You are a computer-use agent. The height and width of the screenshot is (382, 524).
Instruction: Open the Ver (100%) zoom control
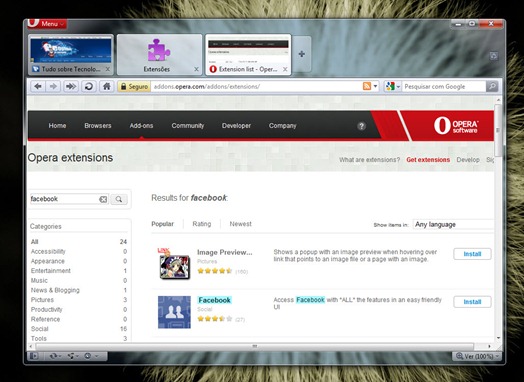tap(477, 356)
